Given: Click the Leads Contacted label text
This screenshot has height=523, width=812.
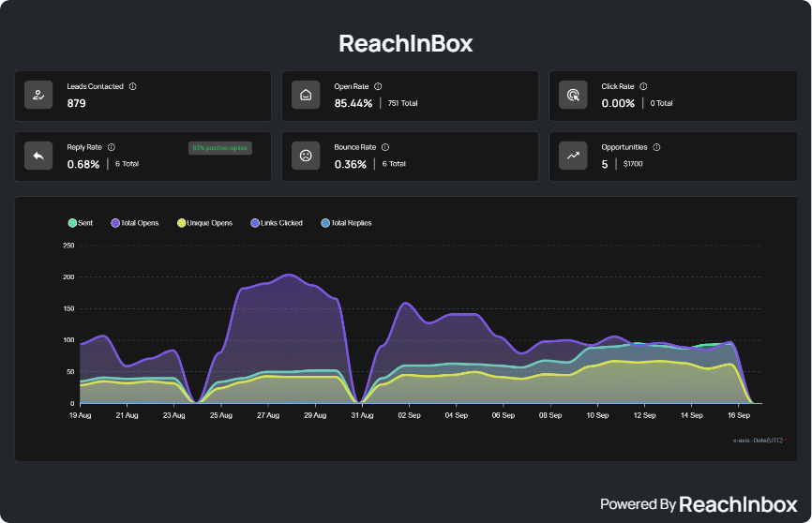Looking at the screenshot, I should (96, 86).
